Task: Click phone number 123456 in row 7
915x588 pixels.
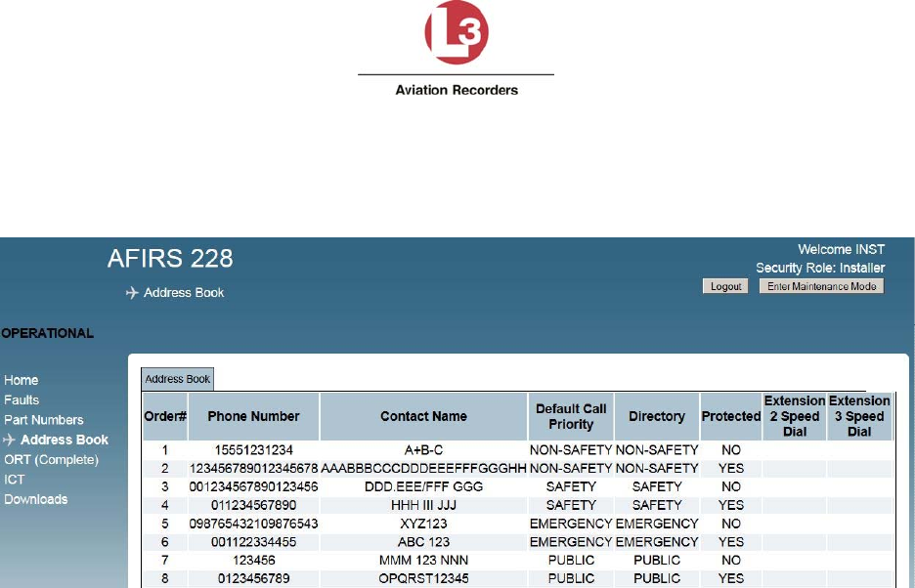Action: pos(253,560)
